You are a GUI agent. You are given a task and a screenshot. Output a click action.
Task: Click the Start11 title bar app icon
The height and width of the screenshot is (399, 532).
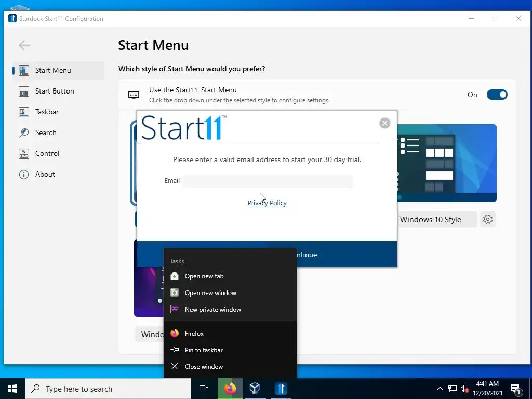(12, 18)
